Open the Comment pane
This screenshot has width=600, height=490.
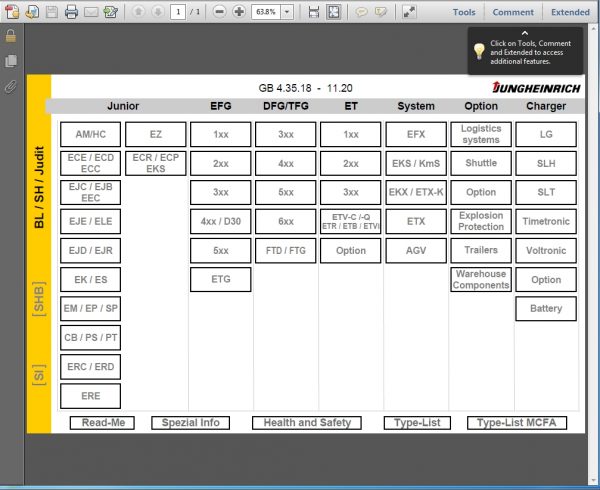pos(513,12)
